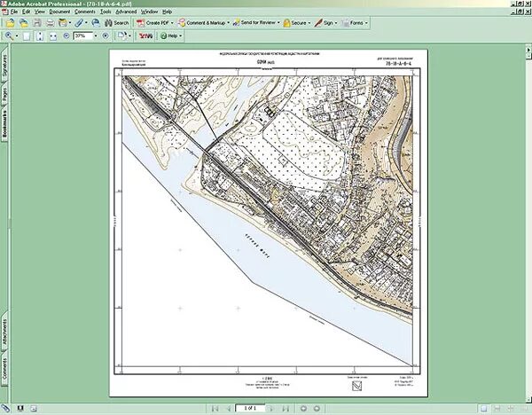The width and height of the screenshot is (532, 415).
Task: Switch to Fit Page view
Action: (x=40, y=36)
